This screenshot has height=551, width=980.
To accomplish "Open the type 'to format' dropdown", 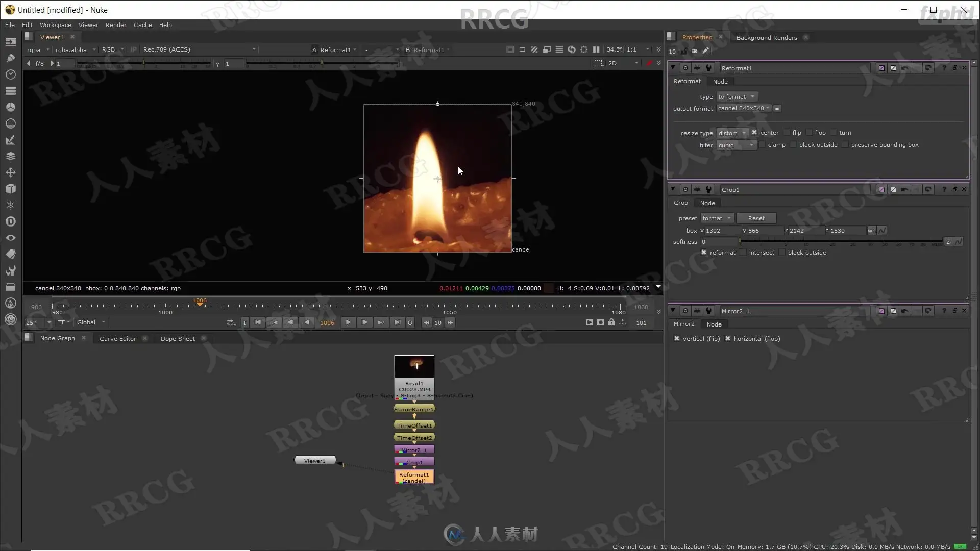I will click(x=737, y=97).
